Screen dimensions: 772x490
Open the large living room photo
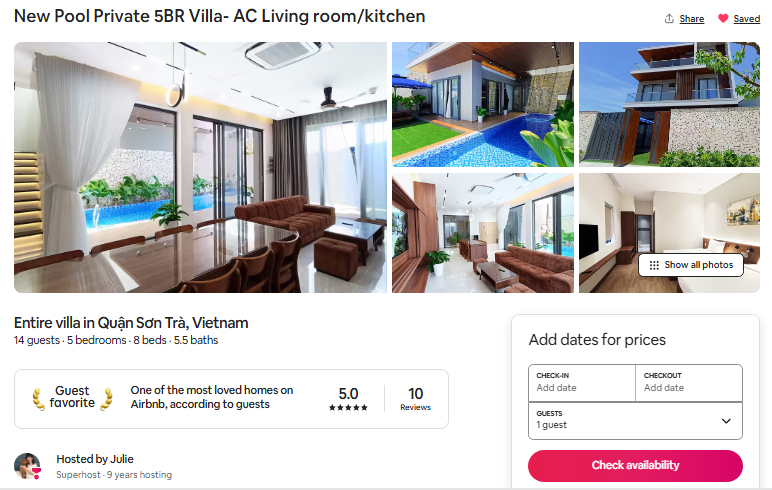coord(200,167)
